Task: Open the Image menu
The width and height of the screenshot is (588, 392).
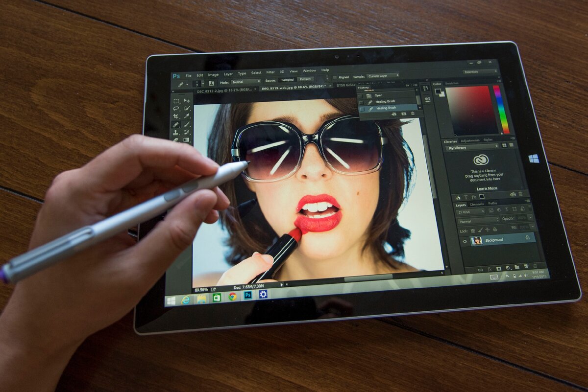Action: tap(213, 75)
